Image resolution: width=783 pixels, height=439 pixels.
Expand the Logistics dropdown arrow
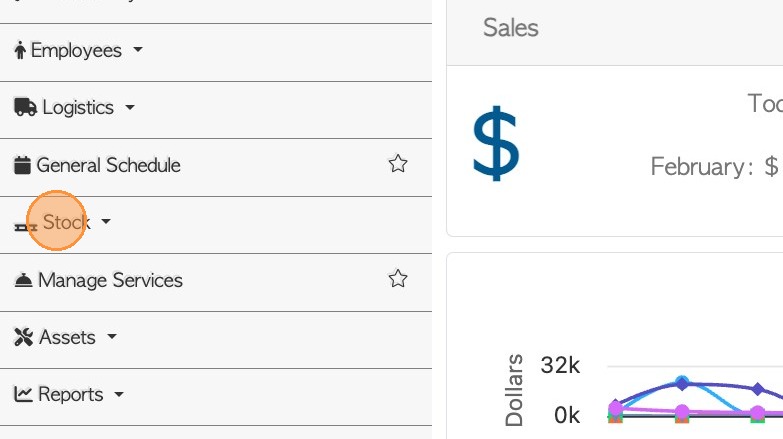click(x=130, y=107)
